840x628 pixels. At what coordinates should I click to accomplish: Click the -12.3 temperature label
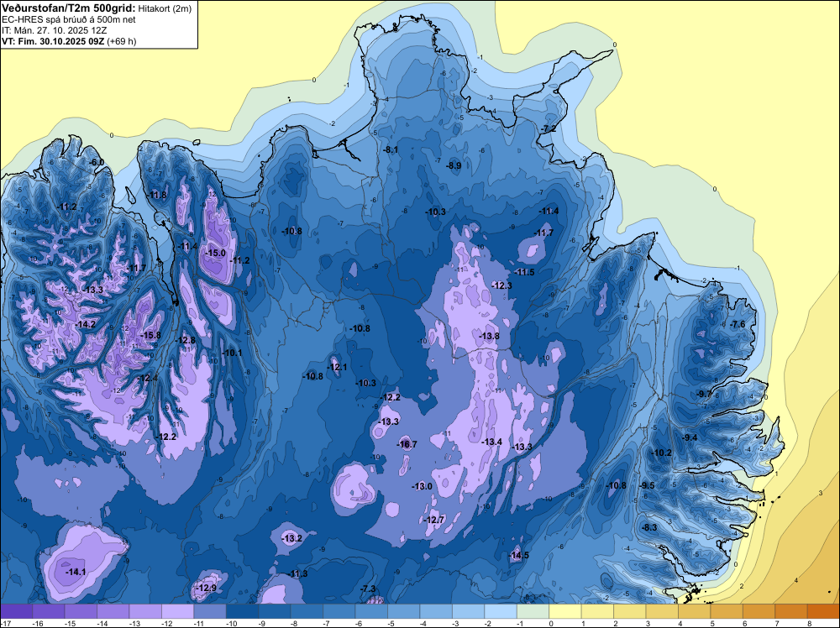[502, 286]
